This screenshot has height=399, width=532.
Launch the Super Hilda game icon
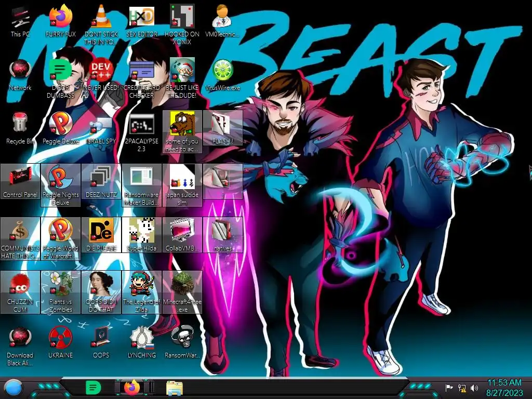141,235
